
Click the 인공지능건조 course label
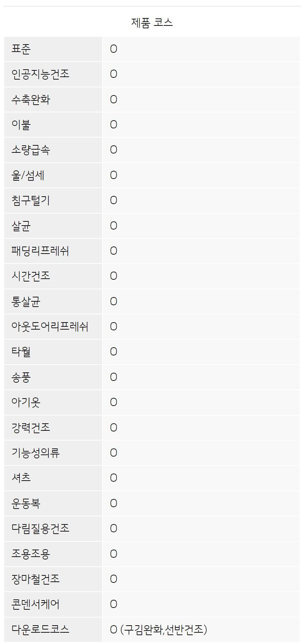tap(40, 74)
